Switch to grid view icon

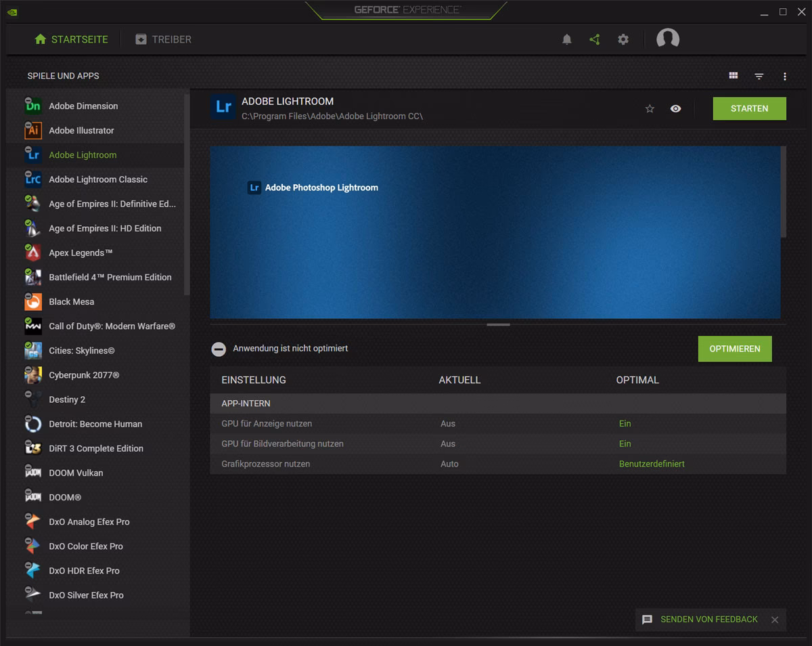734,76
